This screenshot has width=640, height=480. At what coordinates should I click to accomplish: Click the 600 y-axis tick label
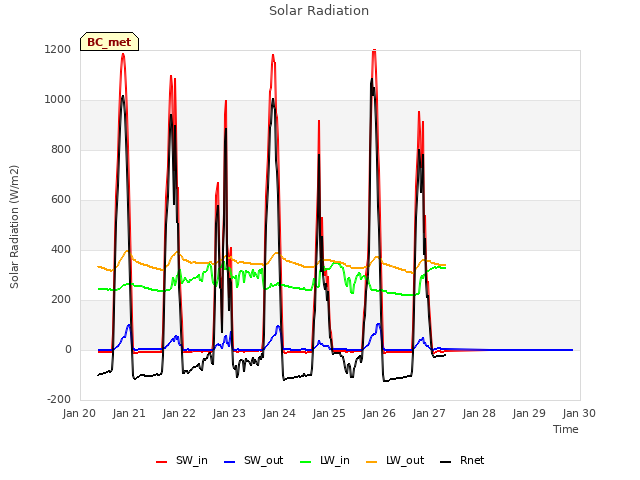pos(61,200)
